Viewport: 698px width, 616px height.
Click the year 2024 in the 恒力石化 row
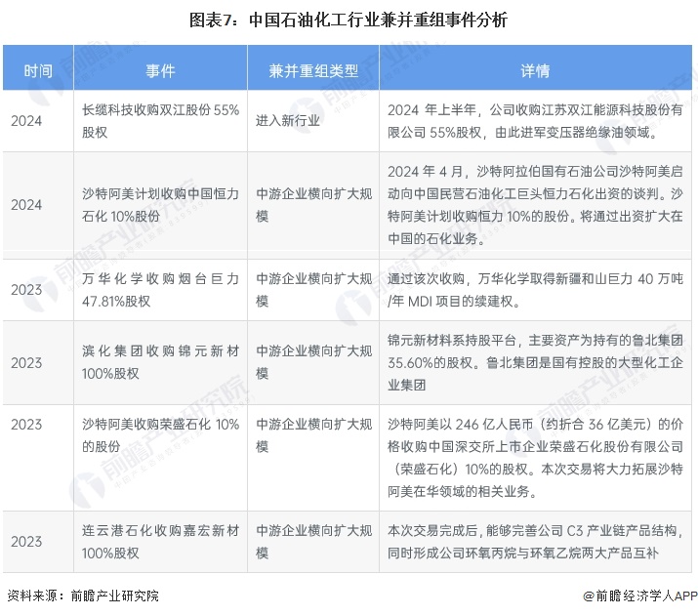(x=26, y=205)
